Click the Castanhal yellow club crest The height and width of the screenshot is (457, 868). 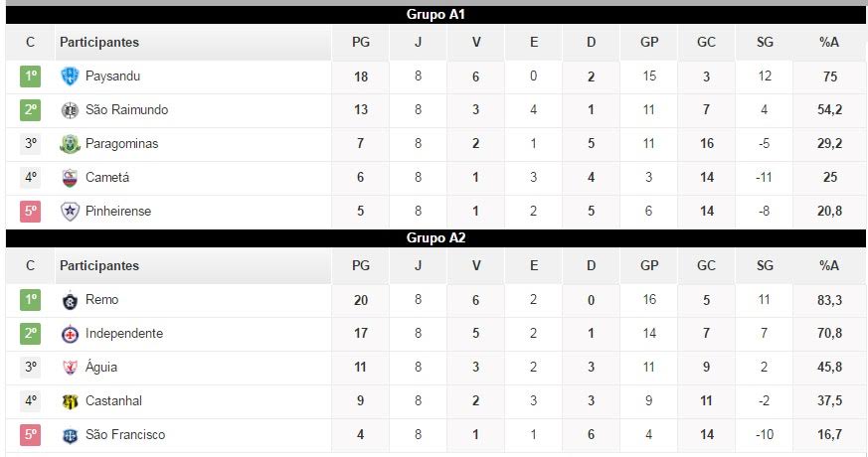pyautogui.click(x=70, y=401)
